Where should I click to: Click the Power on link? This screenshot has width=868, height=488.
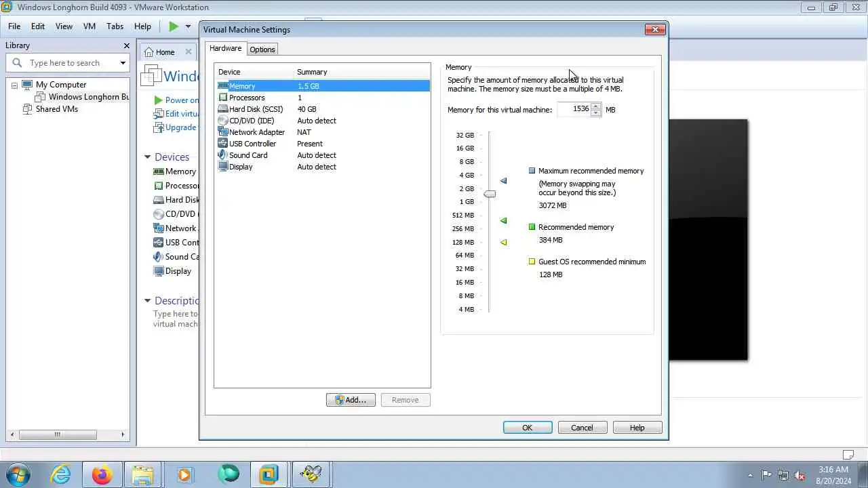point(182,100)
